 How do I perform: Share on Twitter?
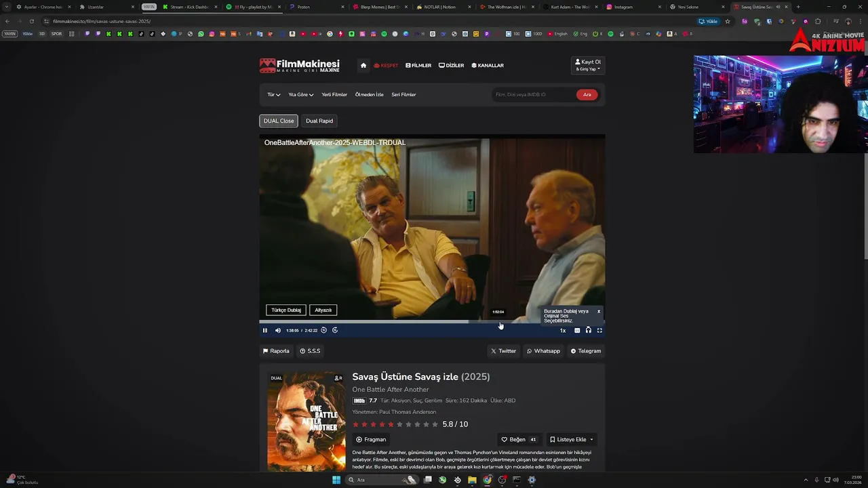[504, 351]
